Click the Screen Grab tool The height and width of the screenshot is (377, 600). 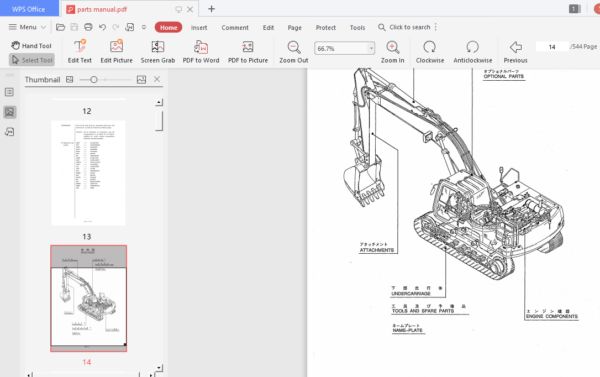pos(158,51)
